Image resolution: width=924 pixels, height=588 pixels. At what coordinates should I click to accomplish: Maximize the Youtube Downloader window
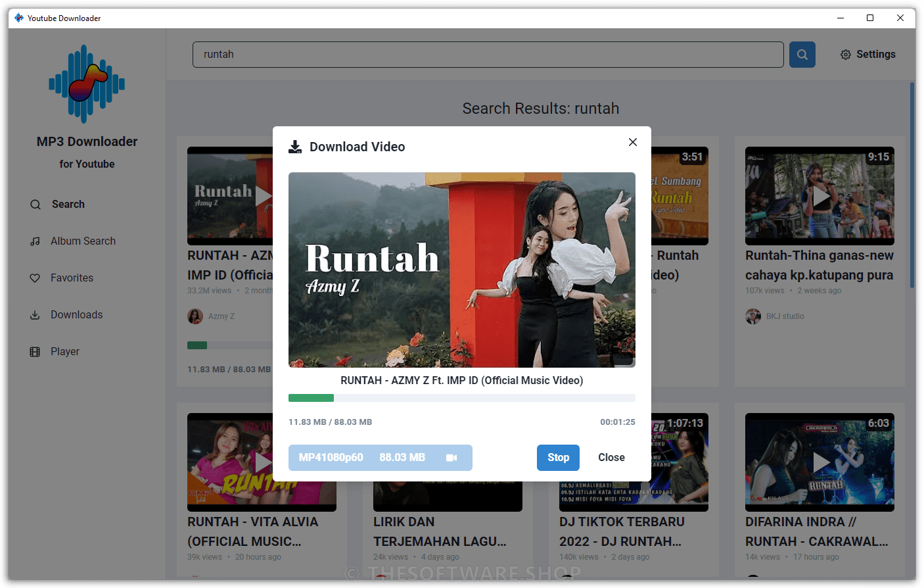pos(870,18)
